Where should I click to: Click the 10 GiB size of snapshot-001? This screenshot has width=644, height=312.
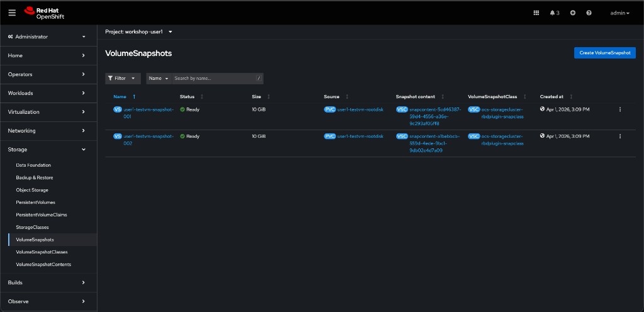pos(258,109)
